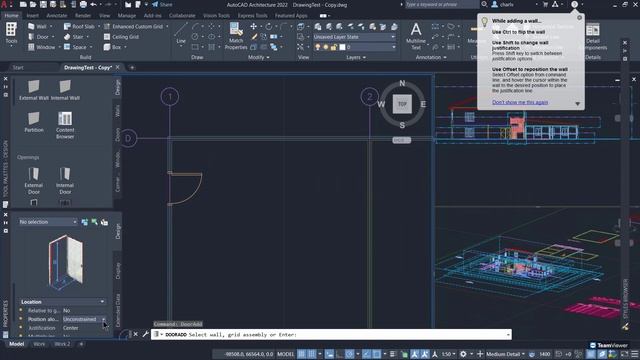640x360 pixels.
Task: Click the Multiline Text tool
Action: pos(416,36)
